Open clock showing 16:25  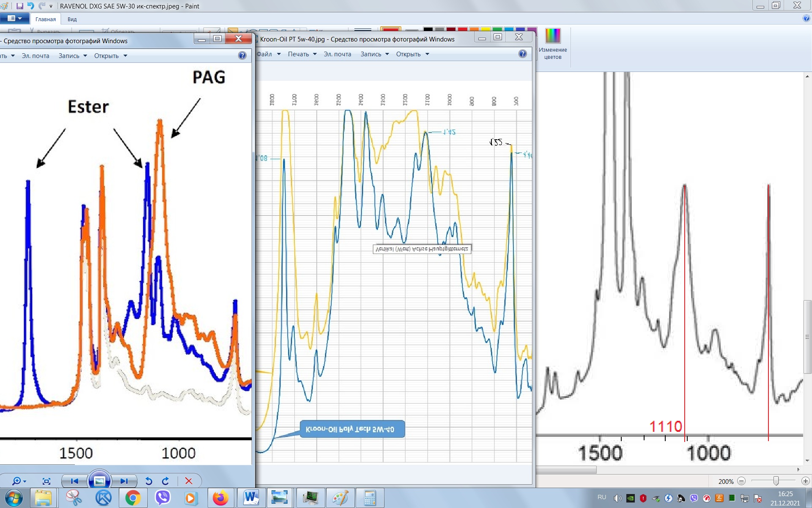(x=785, y=498)
